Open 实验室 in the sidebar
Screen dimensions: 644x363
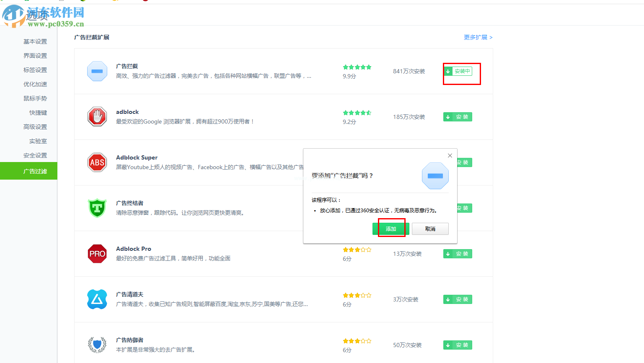coord(38,141)
